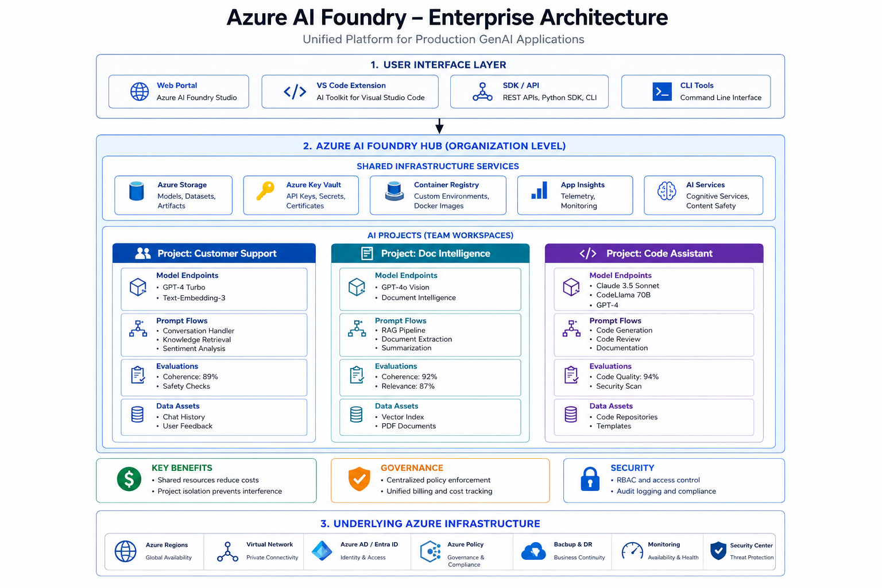
Task: Click the SDK / API nodes icon
Action: (x=482, y=92)
